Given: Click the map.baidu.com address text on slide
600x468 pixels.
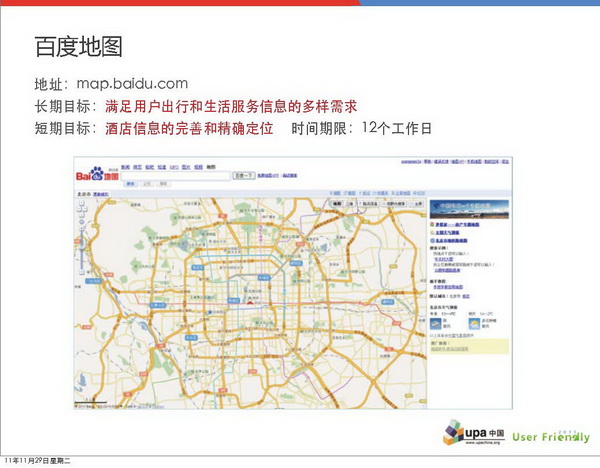Looking at the screenshot, I should point(132,83).
